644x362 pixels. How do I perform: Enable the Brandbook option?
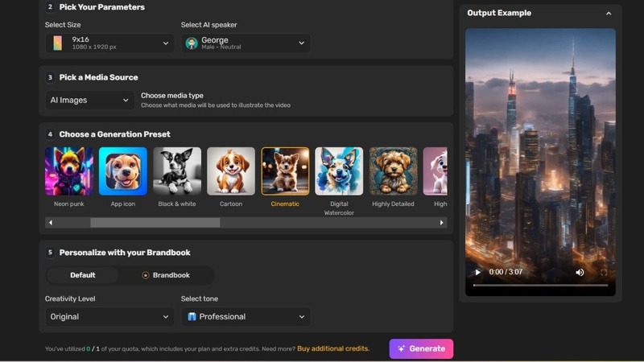(166, 275)
